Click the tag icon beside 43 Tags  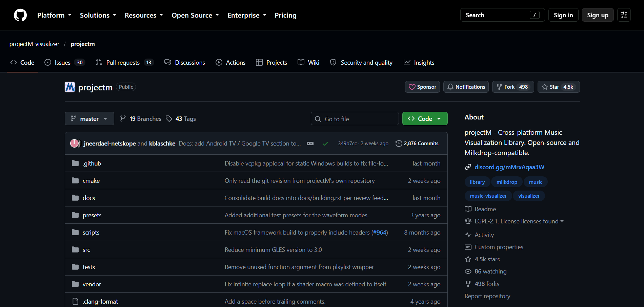click(x=169, y=118)
